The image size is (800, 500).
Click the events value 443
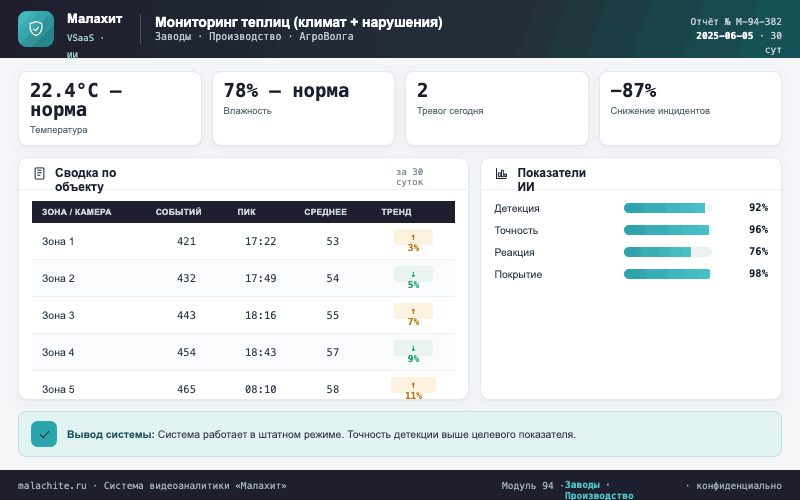(186, 315)
